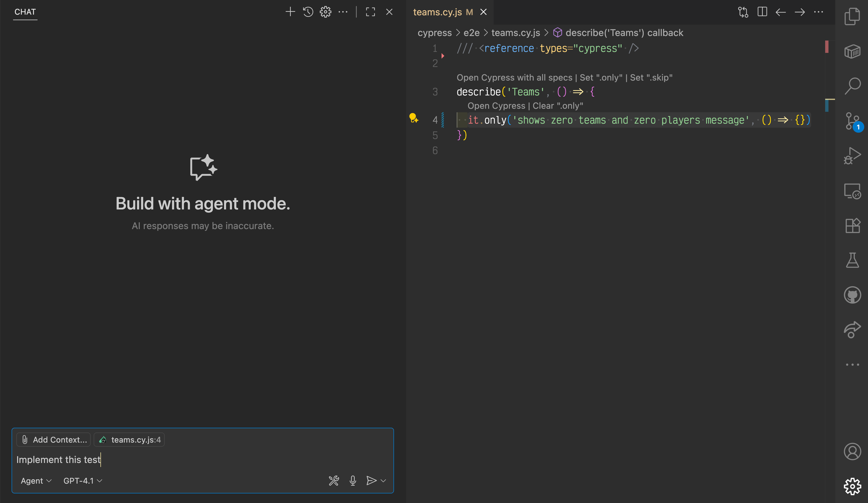This screenshot has width=868, height=503.
Task: Open Manage gear in activity bar
Action: click(852, 486)
